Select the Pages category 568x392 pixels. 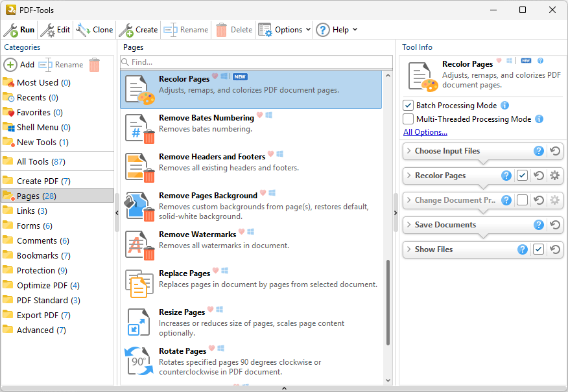tap(58, 196)
